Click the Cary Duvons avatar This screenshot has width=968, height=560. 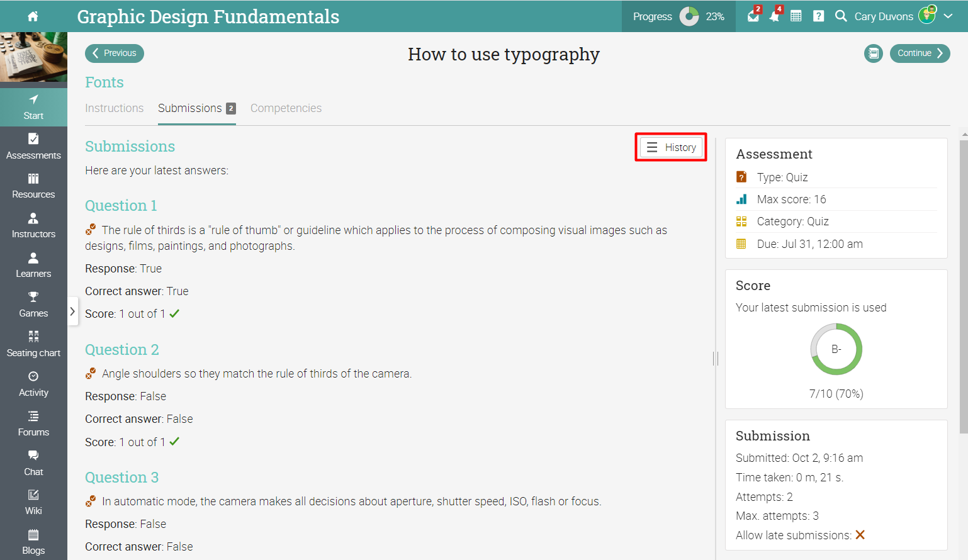click(927, 15)
